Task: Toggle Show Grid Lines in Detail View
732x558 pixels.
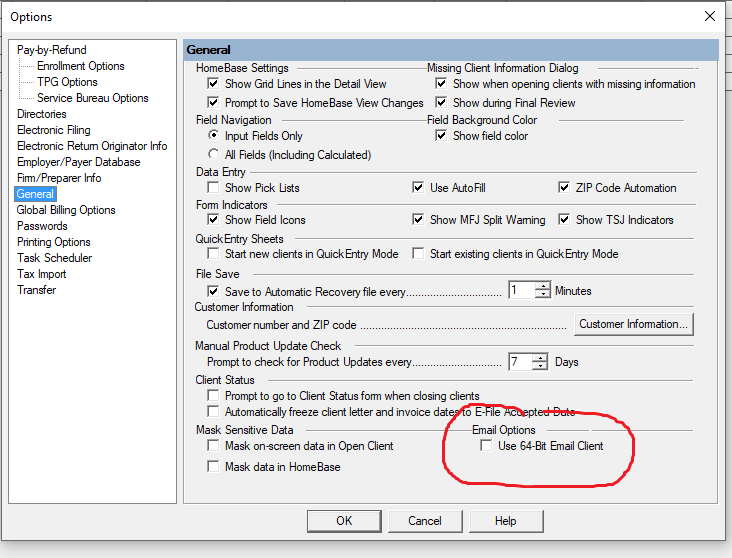Action: pyautogui.click(x=214, y=84)
